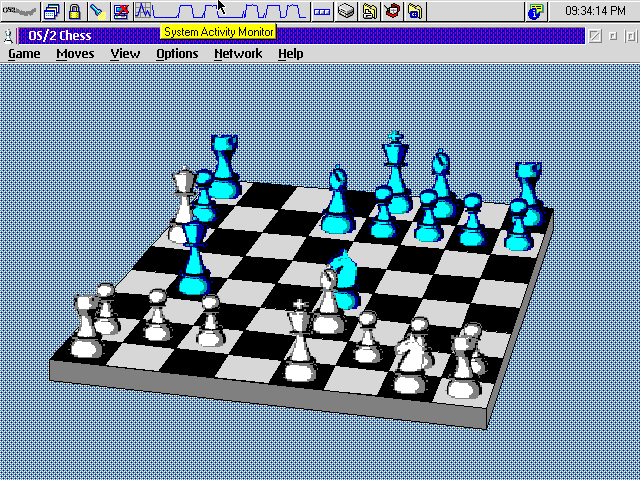Open OS/2 Chess title bar system icon
The height and width of the screenshot is (480, 640).
coord(8,36)
